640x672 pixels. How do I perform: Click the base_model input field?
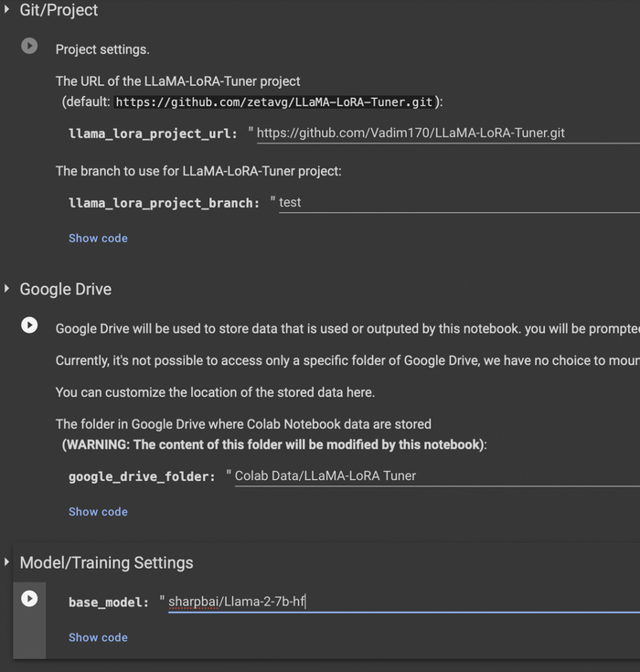(x=402, y=602)
